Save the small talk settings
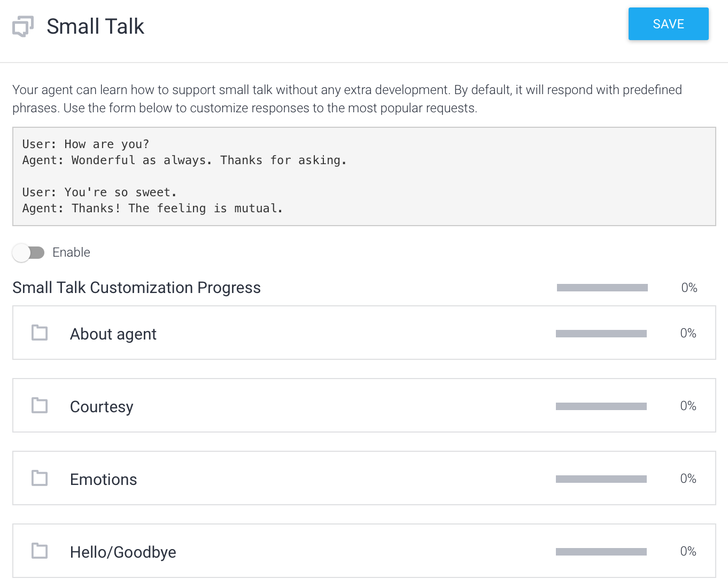 (668, 24)
